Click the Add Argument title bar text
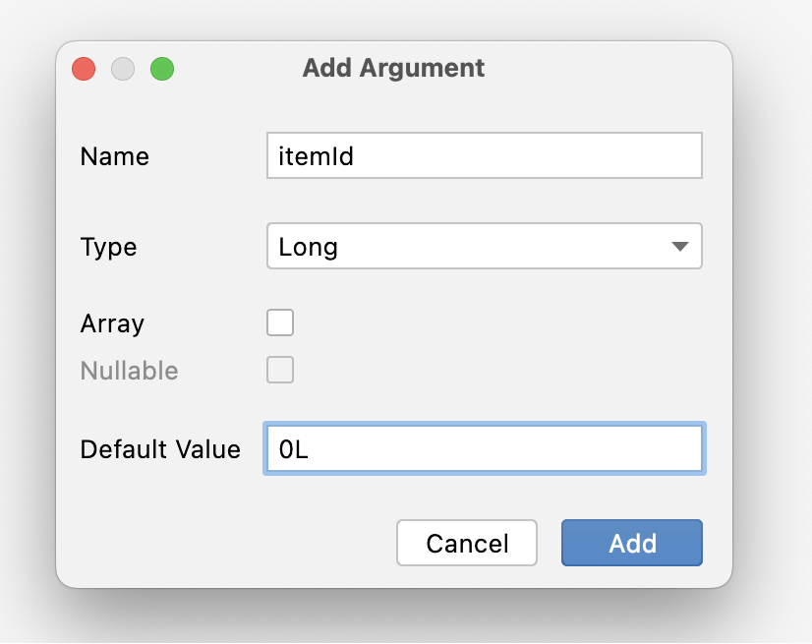The width and height of the screenshot is (812, 644). point(393,68)
